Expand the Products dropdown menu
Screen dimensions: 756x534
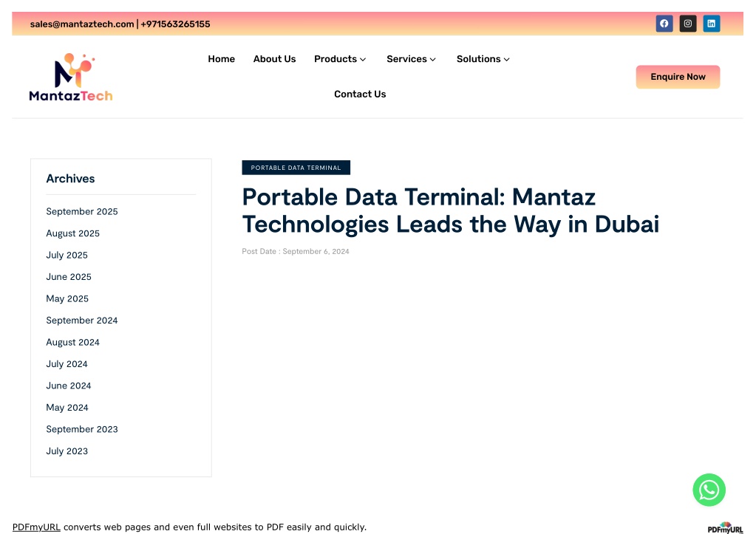click(x=340, y=59)
